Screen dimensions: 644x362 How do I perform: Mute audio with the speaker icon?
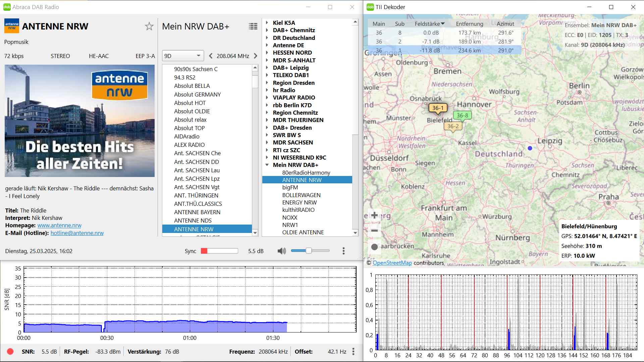point(282,251)
